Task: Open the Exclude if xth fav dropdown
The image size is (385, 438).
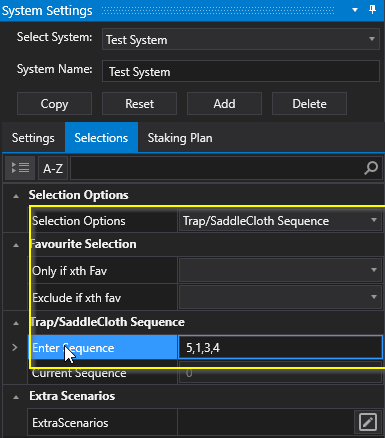Action: 280,297
